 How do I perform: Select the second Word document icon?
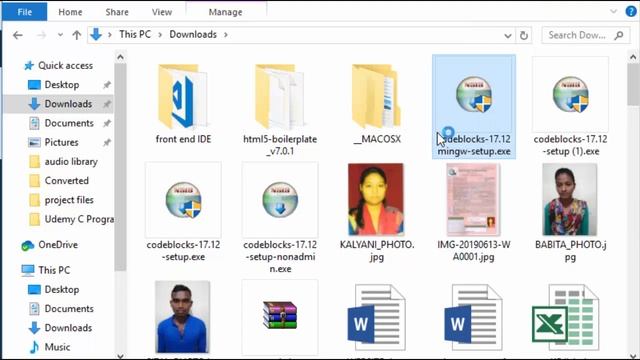(473, 318)
